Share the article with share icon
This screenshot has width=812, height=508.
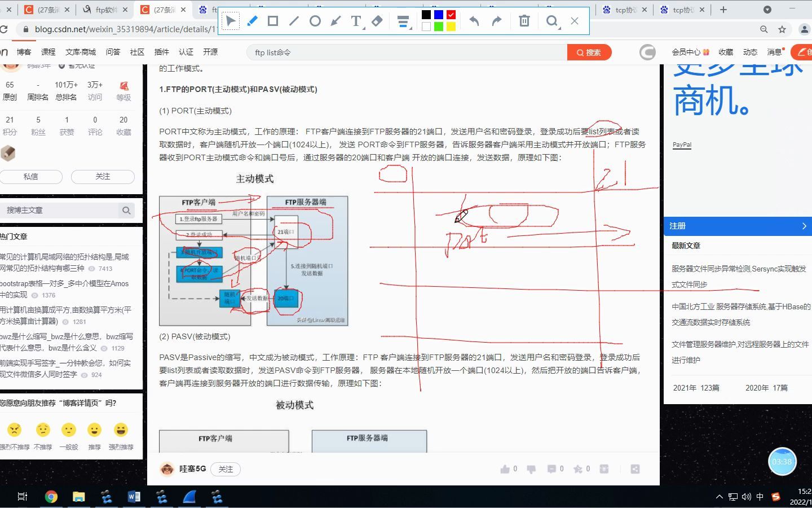(x=635, y=469)
